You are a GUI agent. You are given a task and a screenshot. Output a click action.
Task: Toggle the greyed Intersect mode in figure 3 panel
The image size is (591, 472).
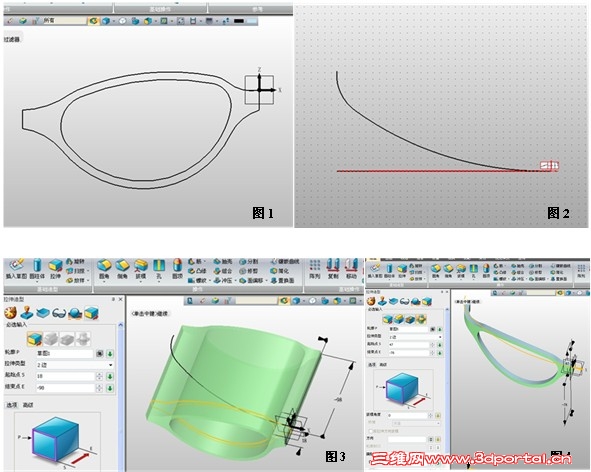[83, 339]
